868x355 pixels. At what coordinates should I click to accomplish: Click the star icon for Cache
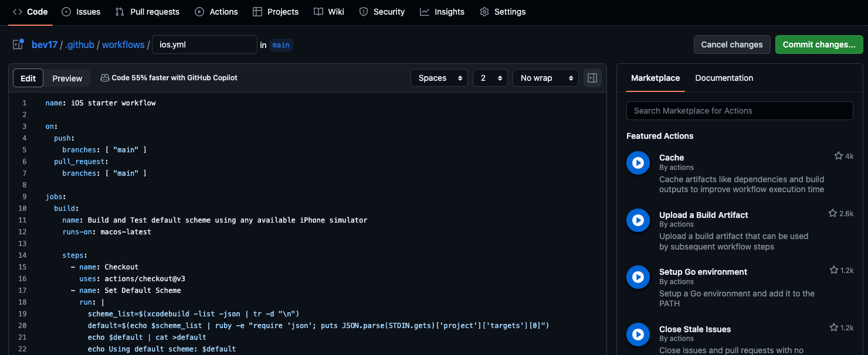838,156
